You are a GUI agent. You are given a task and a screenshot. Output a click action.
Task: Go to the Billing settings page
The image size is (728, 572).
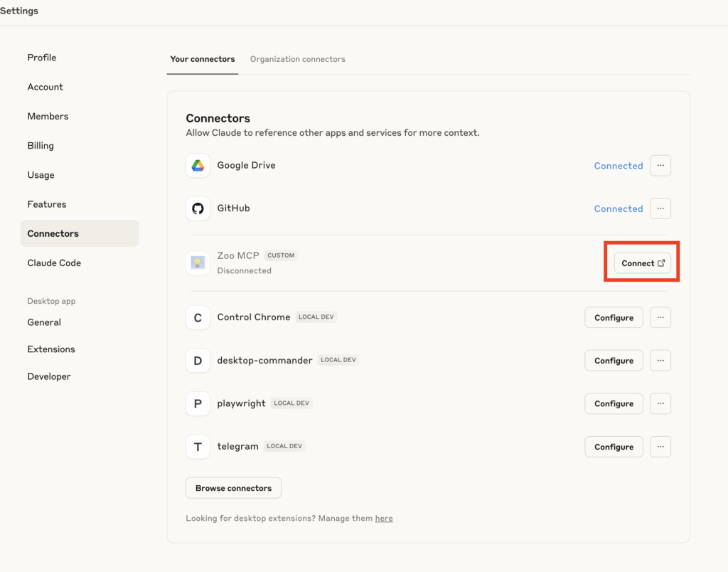[x=41, y=146]
